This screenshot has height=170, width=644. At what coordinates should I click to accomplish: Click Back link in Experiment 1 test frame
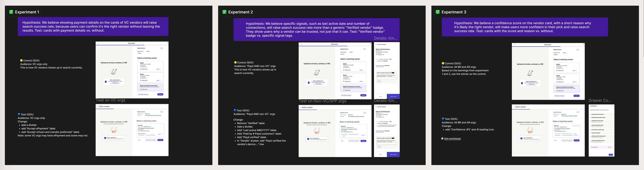pos(139,140)
